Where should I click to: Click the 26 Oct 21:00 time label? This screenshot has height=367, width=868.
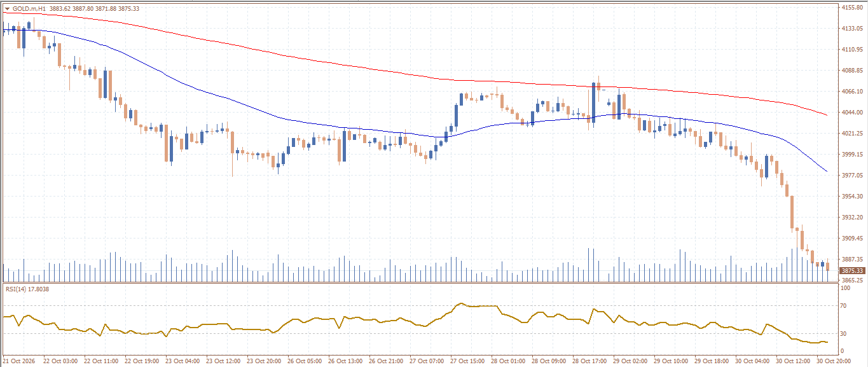[386, 361]
